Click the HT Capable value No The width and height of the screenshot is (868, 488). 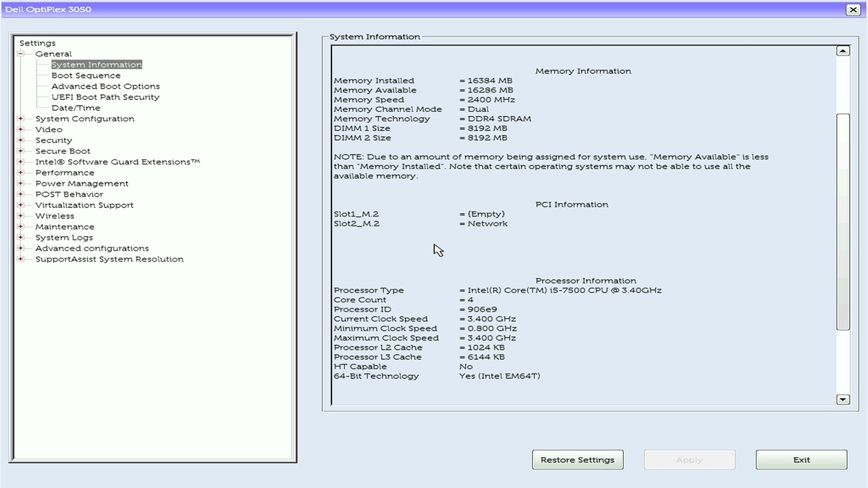point(466,366)
